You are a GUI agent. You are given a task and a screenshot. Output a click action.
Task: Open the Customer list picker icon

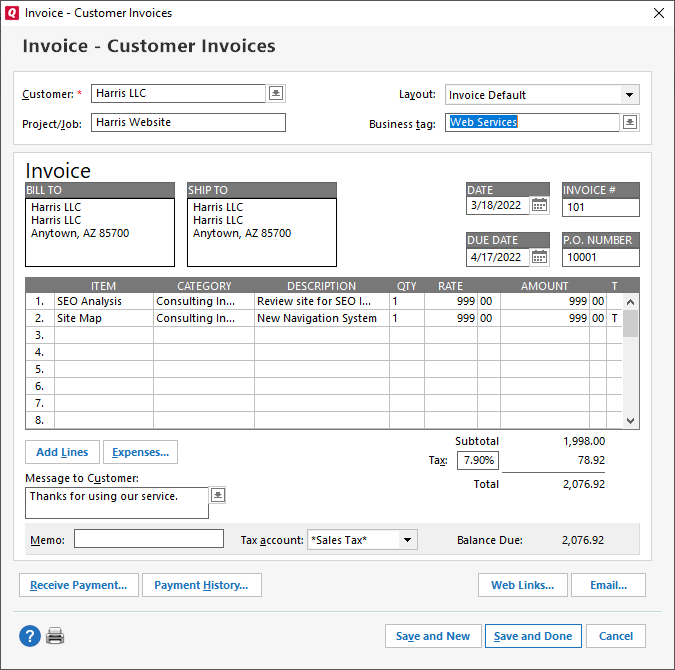tap(276, 93)
